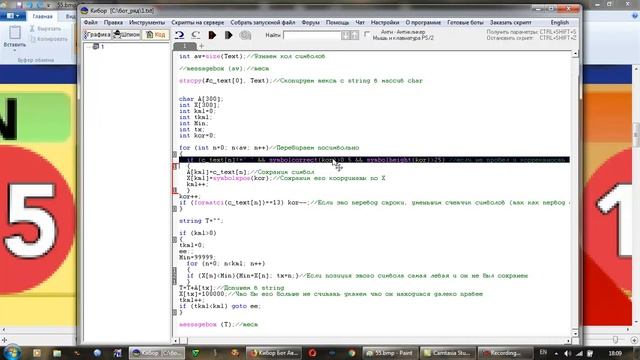The width and height of the screenshot is (640, 360).
Task: Collapse fold marker at if (kol>0) brace
Action: (175, 239)
